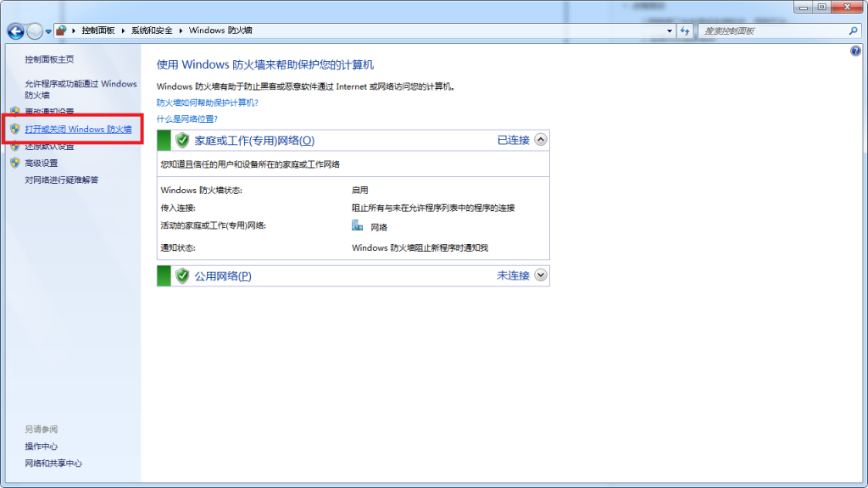Open help via blue question mark icon

[855, 52]
